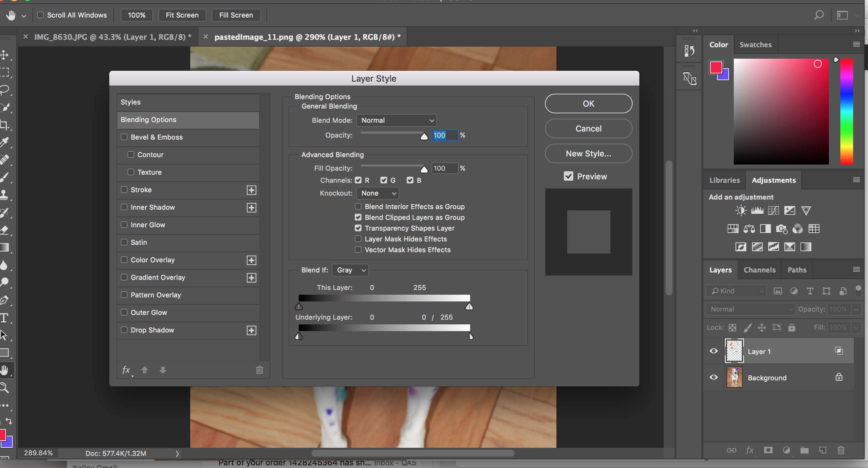
Task: Select the Type tool
Action: tap(4, 318)
